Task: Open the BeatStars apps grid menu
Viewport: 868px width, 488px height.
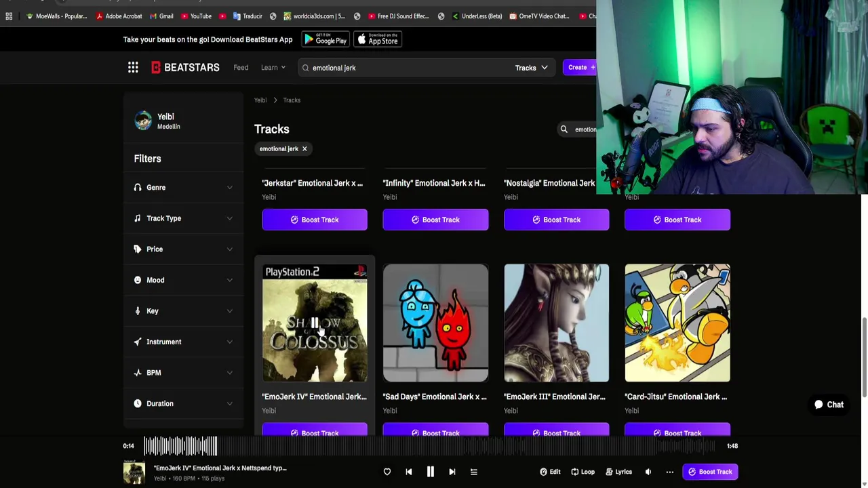Action: click(x=133, y=67)
